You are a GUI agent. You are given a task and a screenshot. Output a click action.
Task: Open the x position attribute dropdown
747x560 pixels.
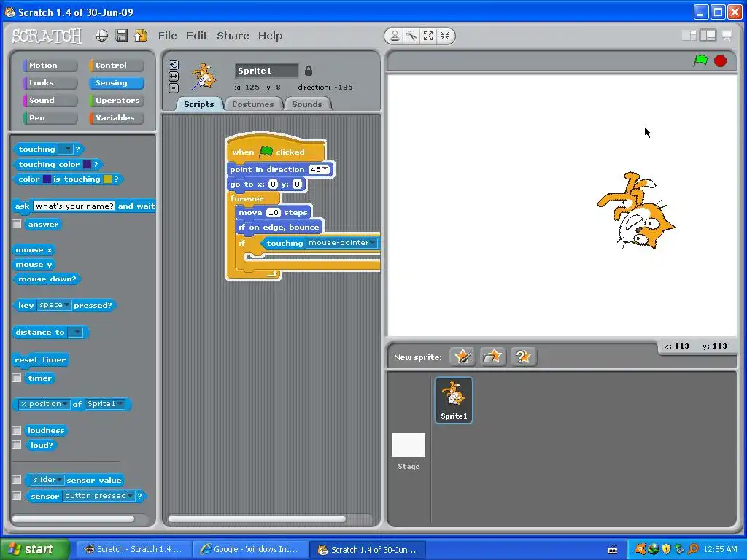(44, 404)
